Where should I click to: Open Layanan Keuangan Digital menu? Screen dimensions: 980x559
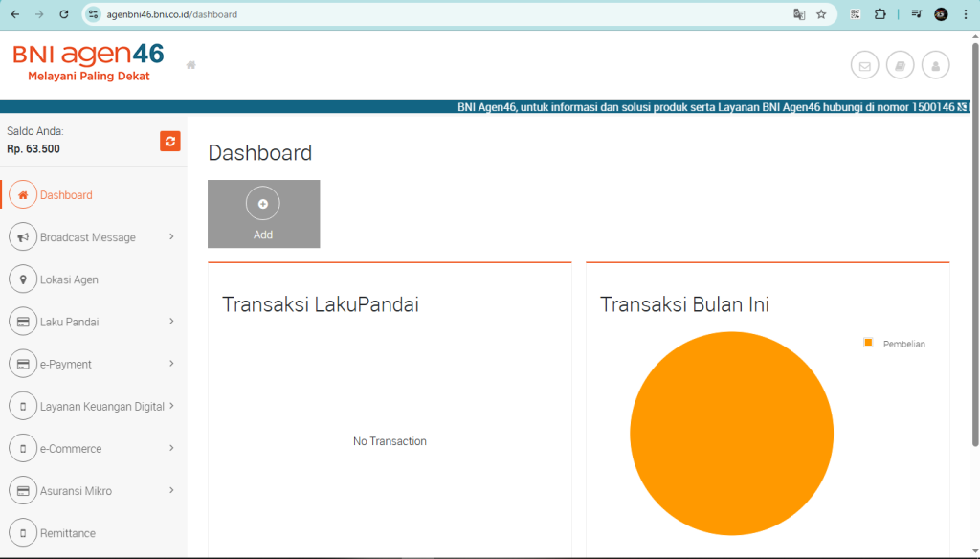[x=101, y=406]
